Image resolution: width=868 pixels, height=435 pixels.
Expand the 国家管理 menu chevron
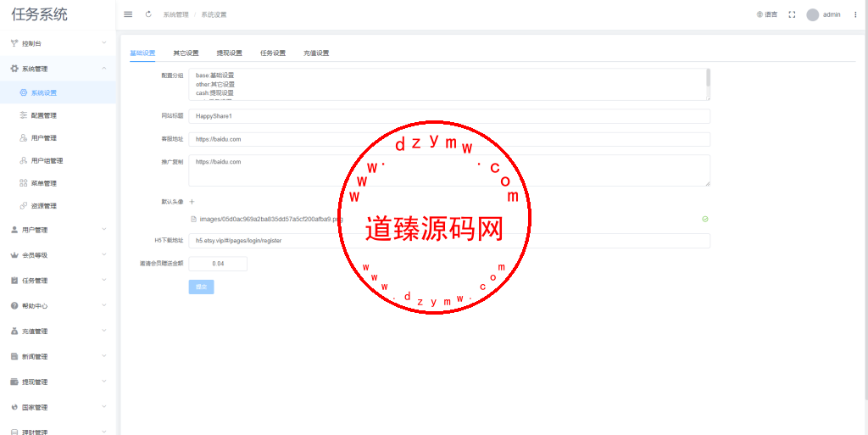(104, 407)
